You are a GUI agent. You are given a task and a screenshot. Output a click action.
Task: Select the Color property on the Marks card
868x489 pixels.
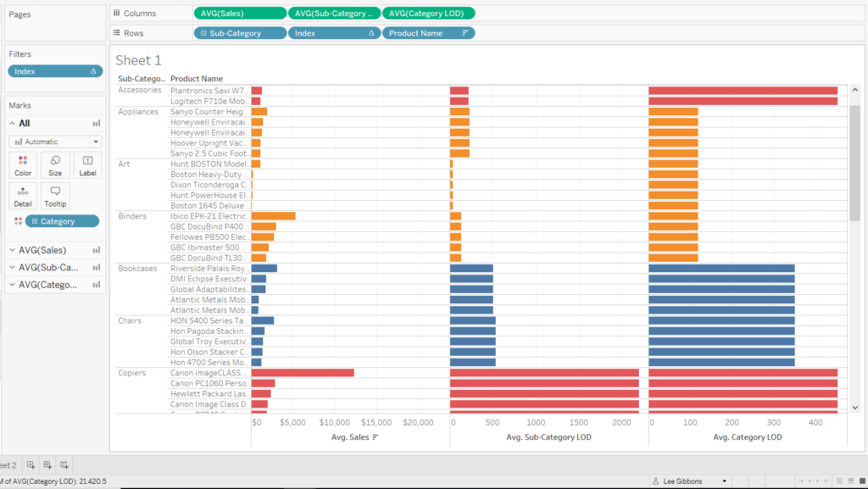click(23, 164)
